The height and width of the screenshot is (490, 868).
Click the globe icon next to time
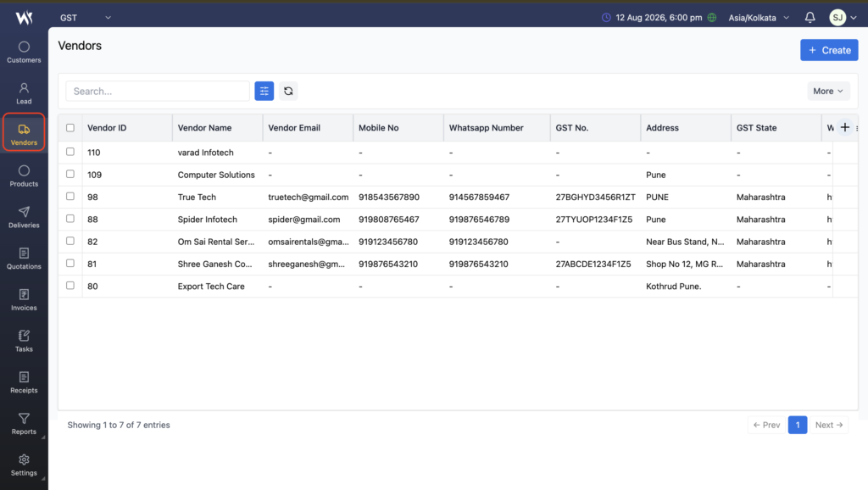click(x=712, y=18)
